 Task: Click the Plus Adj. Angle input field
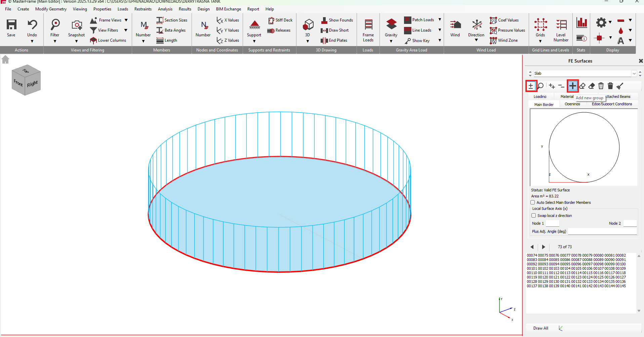click(x=602, y=231)
